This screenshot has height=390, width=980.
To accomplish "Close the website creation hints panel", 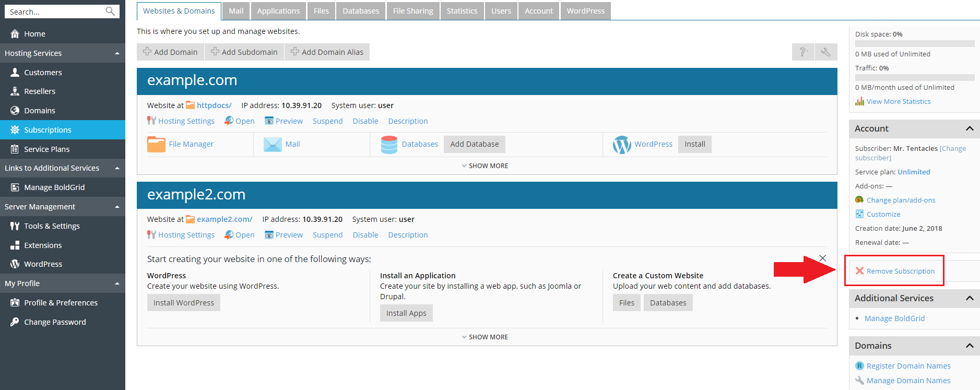I will click(822, 258).
